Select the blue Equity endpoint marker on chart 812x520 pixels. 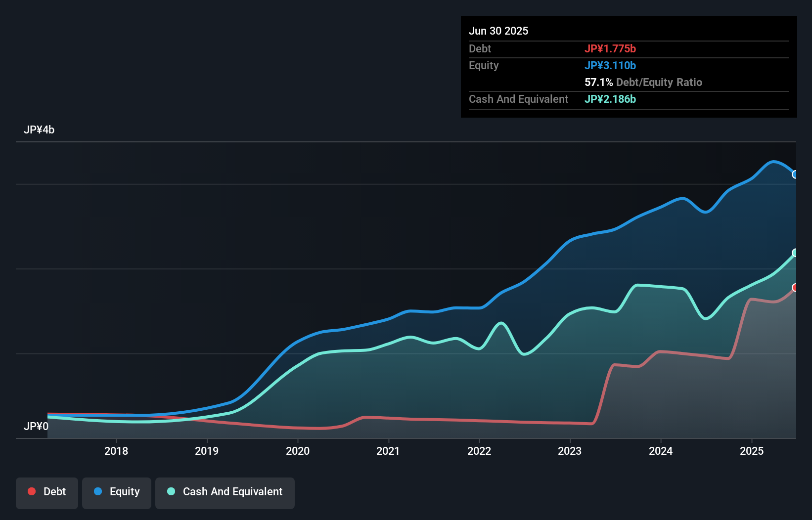pyautogui.click(x=795, y=174)
